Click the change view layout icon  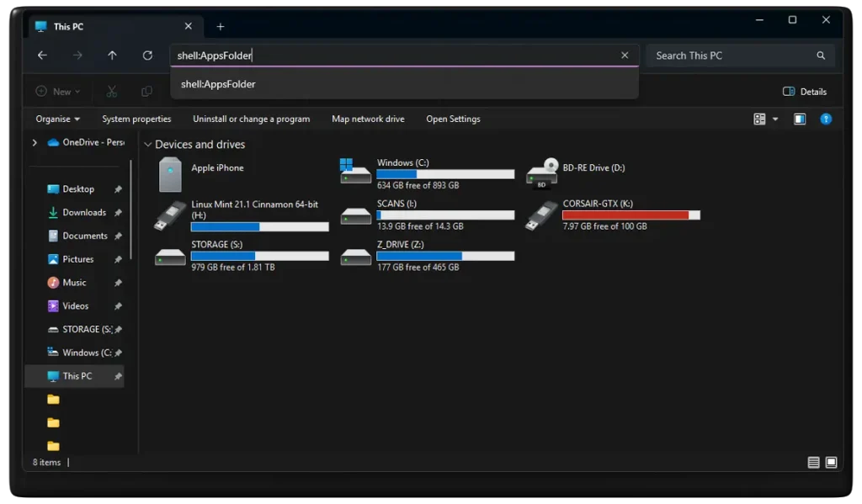[x=759, y=119]
